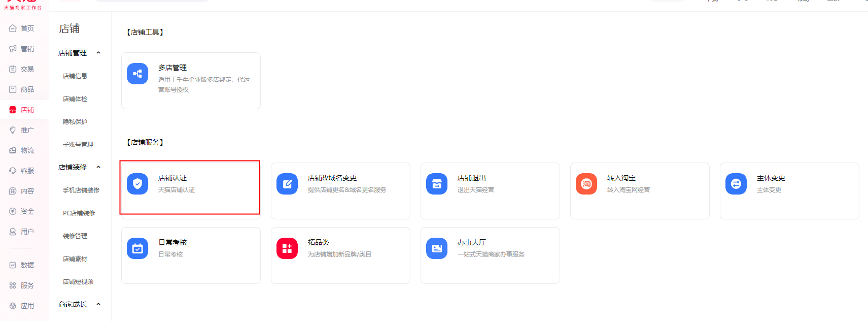
Task: Click the orange 转入淘宝 card icon
Action: click(x=586, y=184)
